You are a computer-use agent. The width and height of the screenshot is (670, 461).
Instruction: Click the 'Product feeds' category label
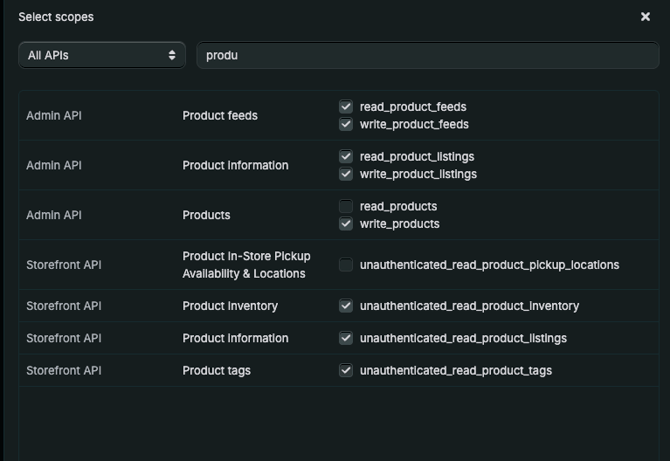pyautogui.click(x=220, y=116)
